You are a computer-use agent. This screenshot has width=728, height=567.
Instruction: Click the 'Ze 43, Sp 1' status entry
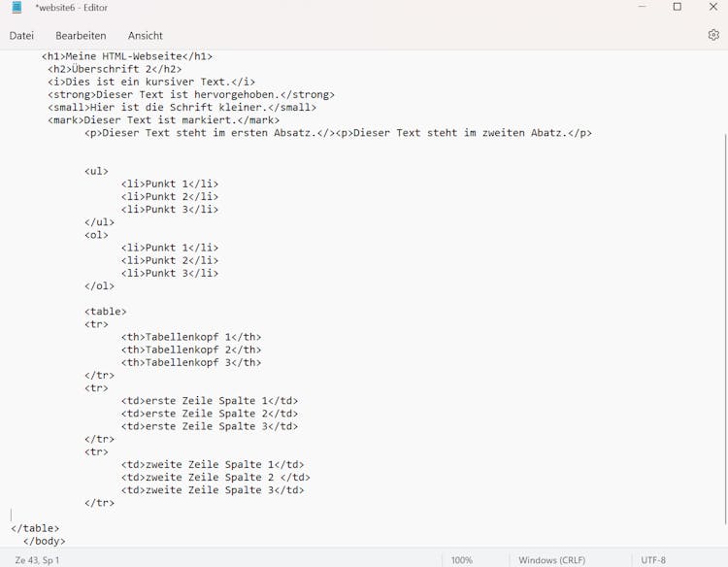click(37, 560)
